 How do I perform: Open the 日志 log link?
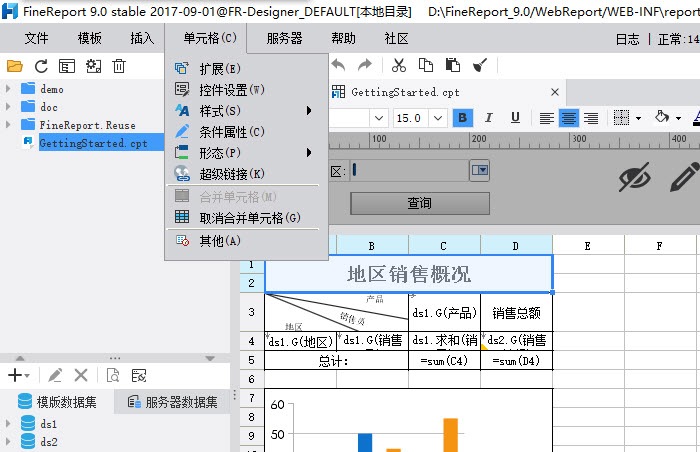(x=628, y=39)
